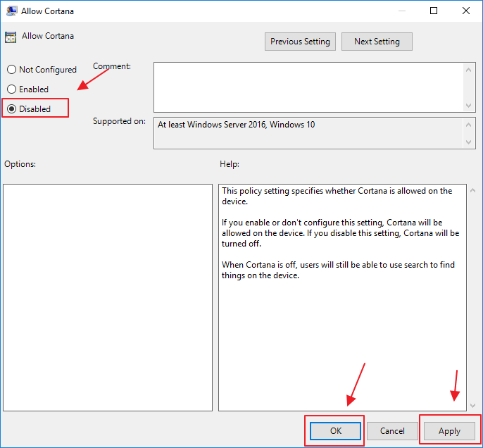Click the Help pane scroll down arrow

(473, 406)
